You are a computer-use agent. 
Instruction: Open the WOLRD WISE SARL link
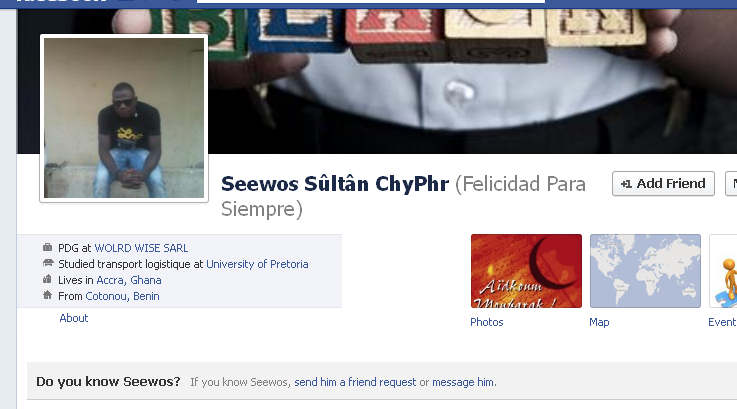tap(141, 248)
